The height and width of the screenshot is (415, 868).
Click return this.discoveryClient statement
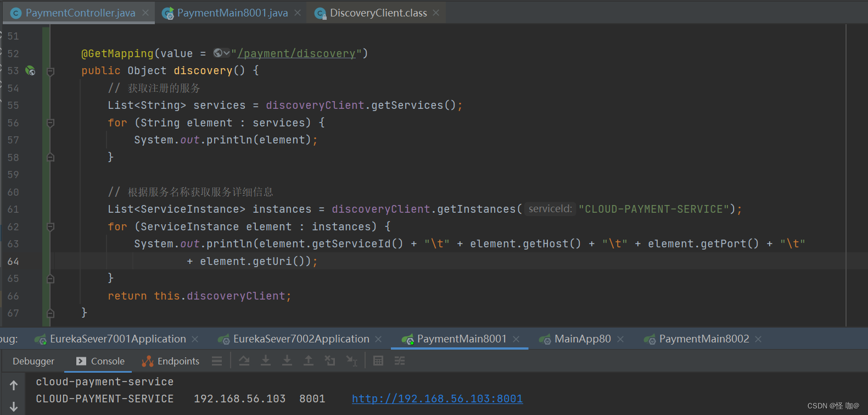pos(199,296)
